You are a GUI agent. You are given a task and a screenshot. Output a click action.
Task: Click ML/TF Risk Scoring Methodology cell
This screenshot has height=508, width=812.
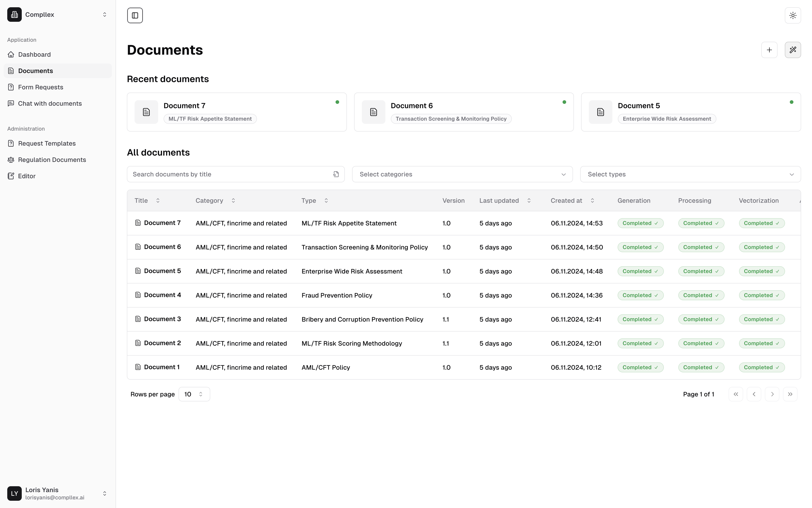pyautogui.click(x=351, y=343)
